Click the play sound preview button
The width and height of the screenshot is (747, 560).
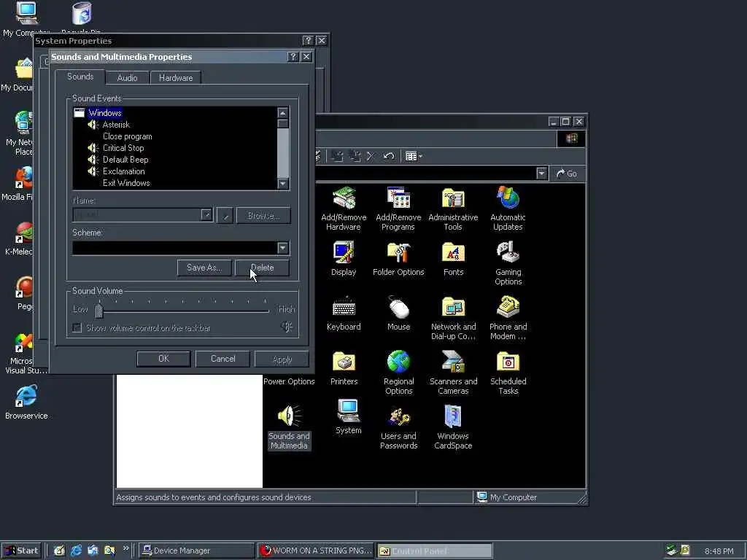(x=225, y=216)
